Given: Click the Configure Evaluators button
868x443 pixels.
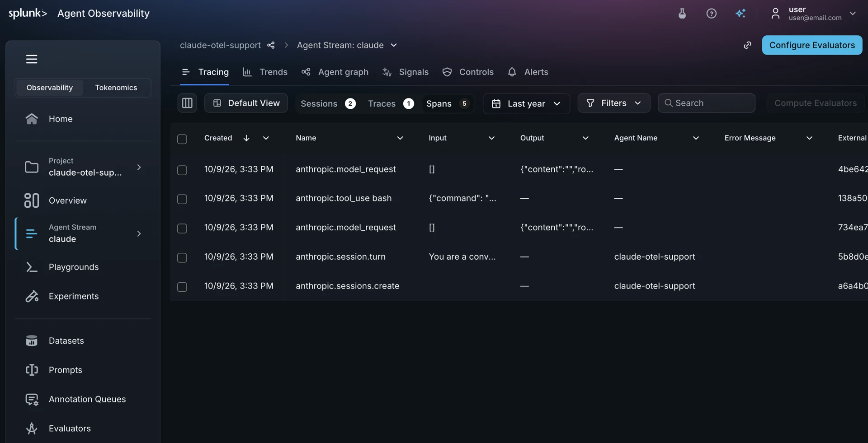Looking at the screenshot, I should point(812,45).
